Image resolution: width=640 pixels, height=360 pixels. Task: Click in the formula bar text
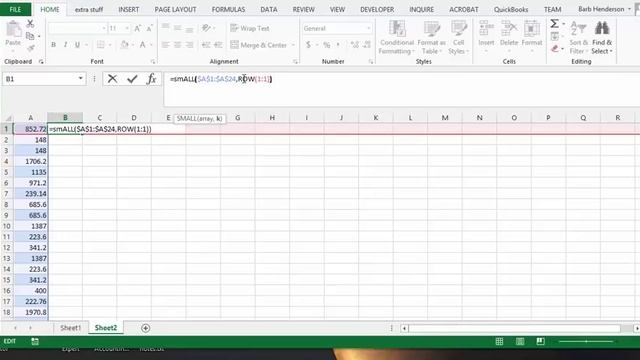[x=221, y=79]
